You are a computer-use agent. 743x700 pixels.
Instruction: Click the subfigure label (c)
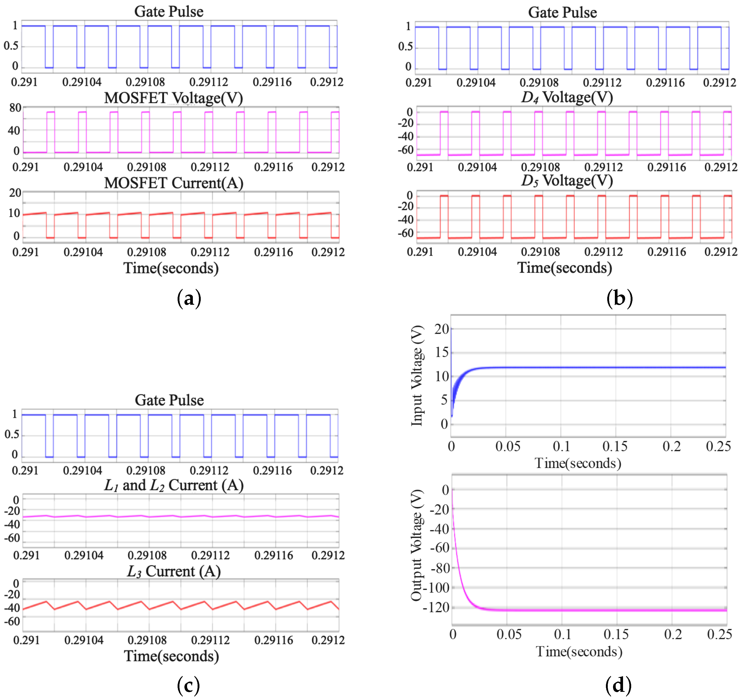(189, 686)
